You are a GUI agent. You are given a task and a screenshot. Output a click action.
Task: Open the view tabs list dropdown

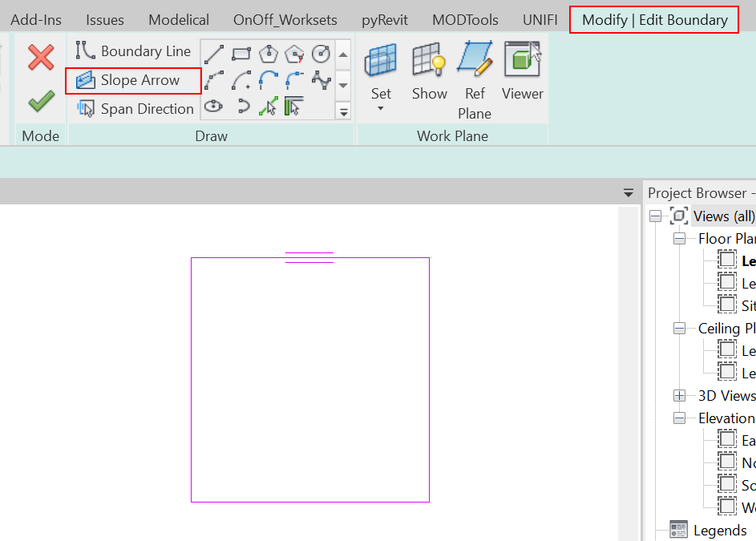pos(629,193)
